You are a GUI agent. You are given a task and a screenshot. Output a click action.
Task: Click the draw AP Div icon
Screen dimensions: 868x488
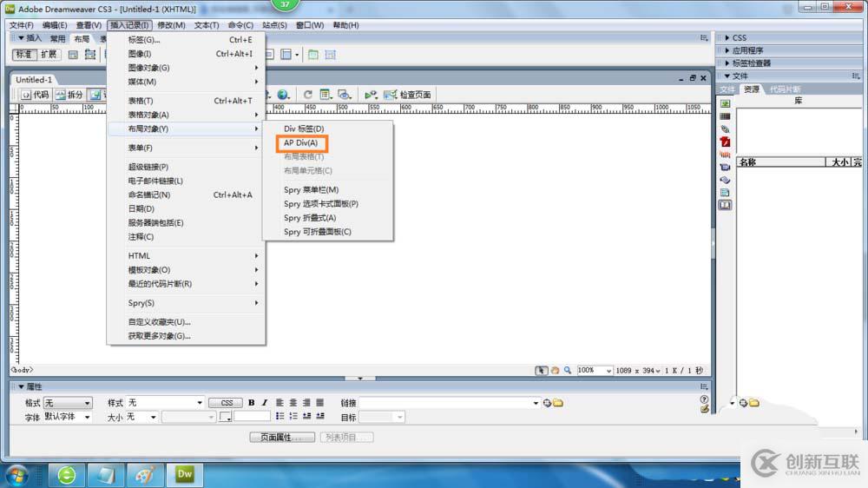pyautogui.click(x=90, y=55)
